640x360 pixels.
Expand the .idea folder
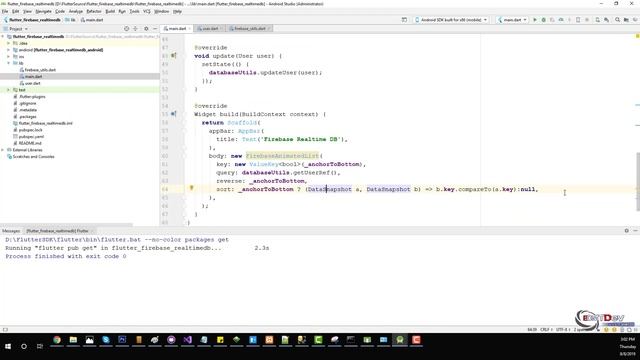[x=8, y=43]
